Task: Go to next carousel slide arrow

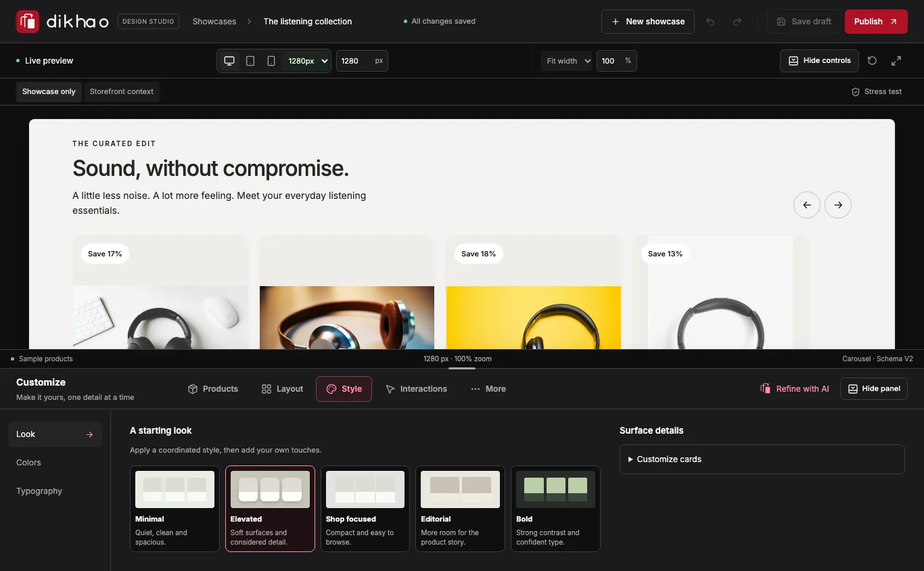Action: pyautogui.click(x=838, y=205)
